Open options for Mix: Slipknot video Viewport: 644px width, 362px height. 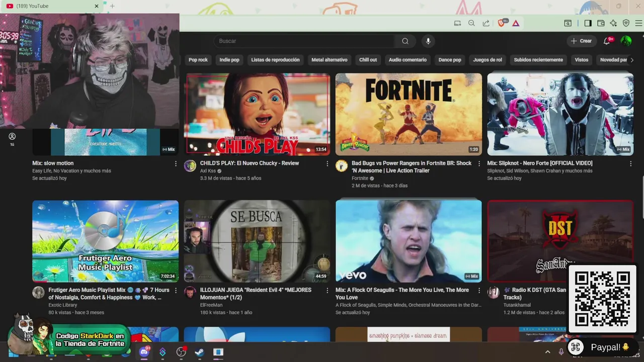(630, 163)
